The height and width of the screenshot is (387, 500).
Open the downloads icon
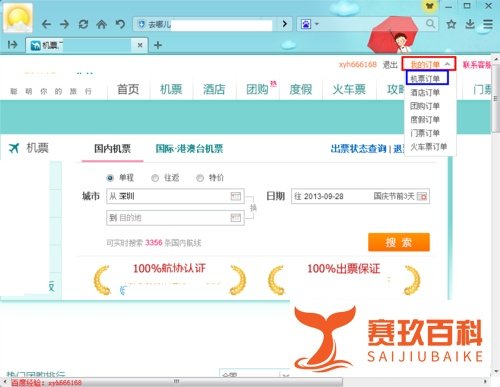click(470, 24)
